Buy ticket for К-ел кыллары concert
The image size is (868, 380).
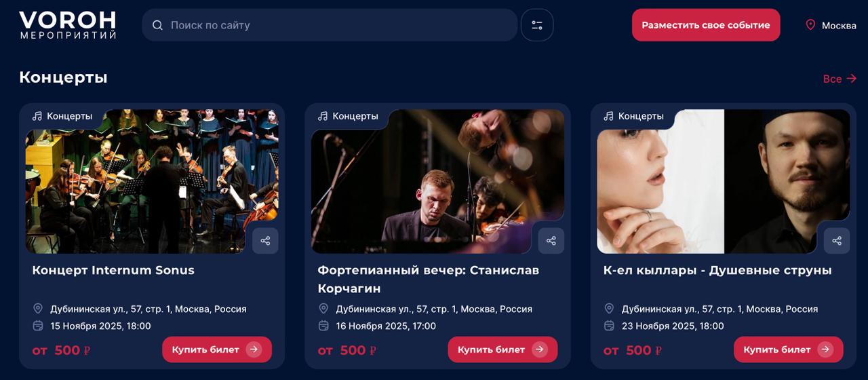click(x=789, y=349)
